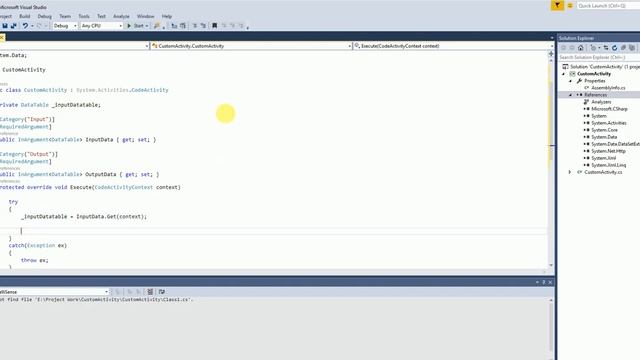Click the find-in-files icon beside Start
Image resolution: width=640 pixels, height=360 pixels.
tap(157, 26)
